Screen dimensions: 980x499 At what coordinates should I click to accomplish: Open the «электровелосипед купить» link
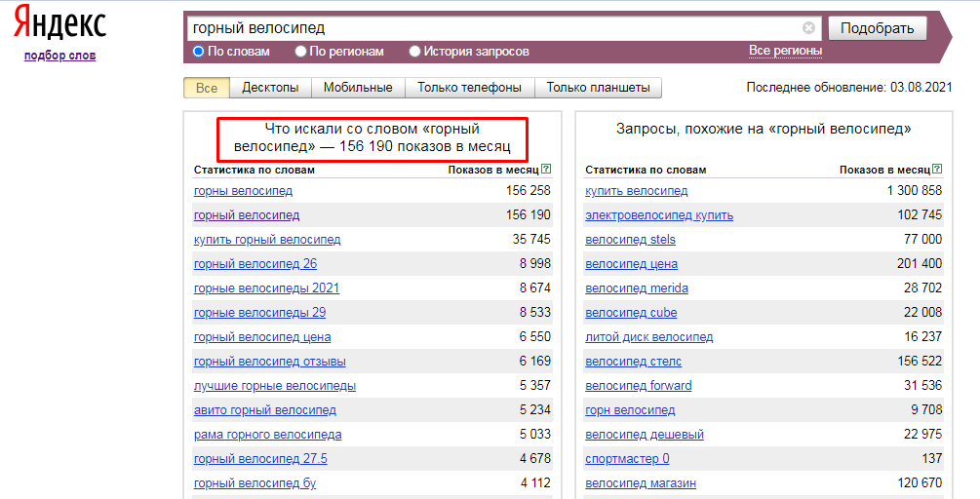pos(659,215)
